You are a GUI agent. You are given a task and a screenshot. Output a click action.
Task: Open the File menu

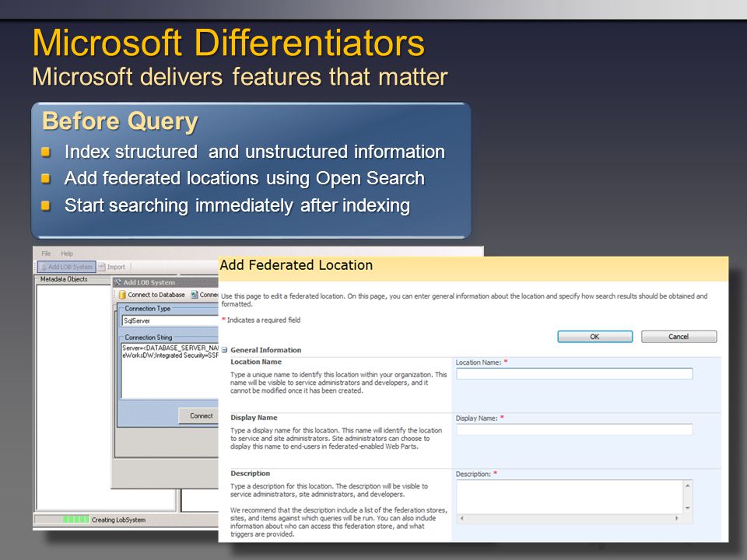[x=46, y=254]
